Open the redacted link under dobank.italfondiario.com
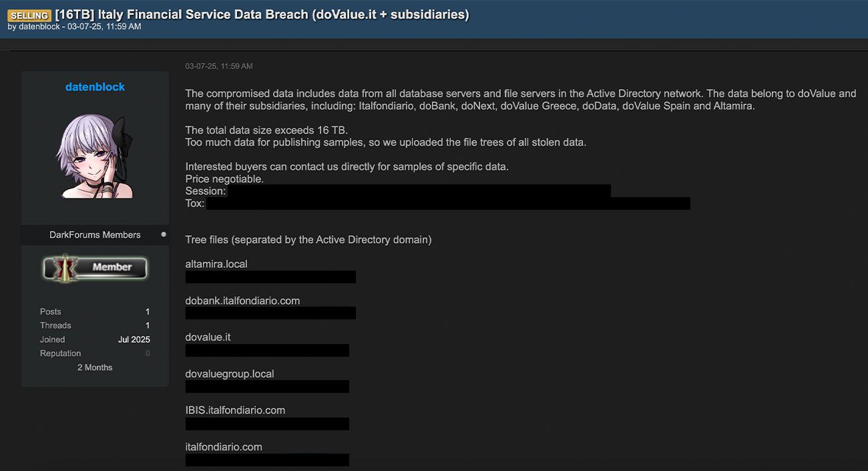The image size is (868, 471). [x=270, y=313]
